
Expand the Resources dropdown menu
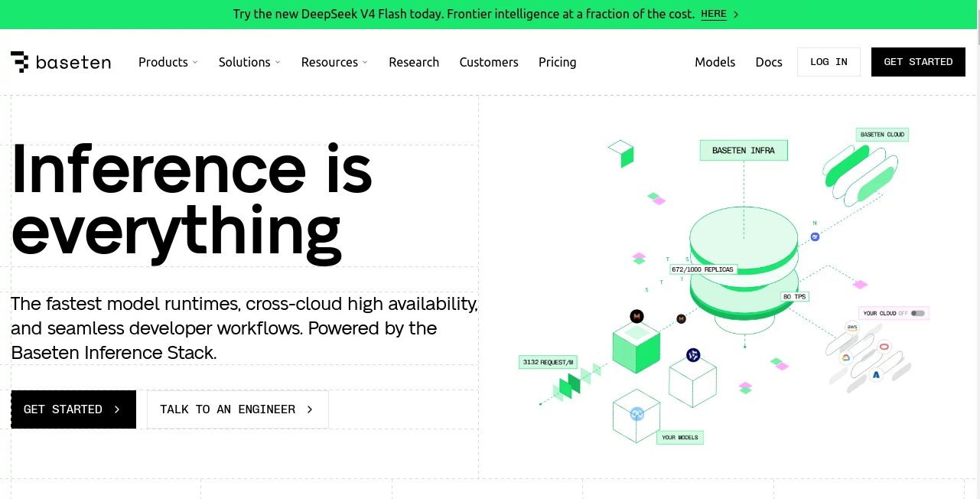pyautogui.click(x=334, y=62)
